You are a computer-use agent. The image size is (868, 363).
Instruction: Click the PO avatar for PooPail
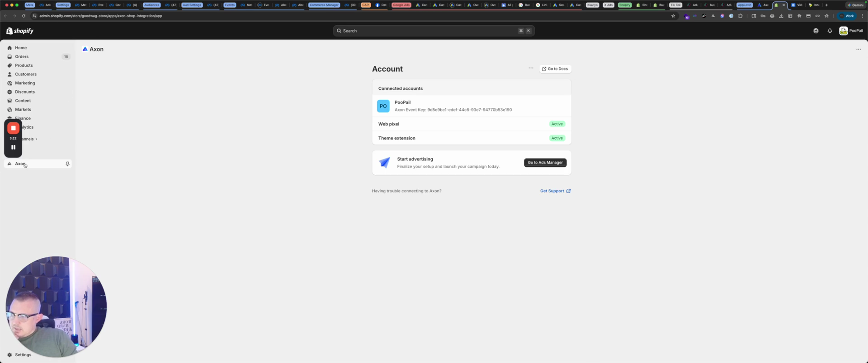click(383, 106)
